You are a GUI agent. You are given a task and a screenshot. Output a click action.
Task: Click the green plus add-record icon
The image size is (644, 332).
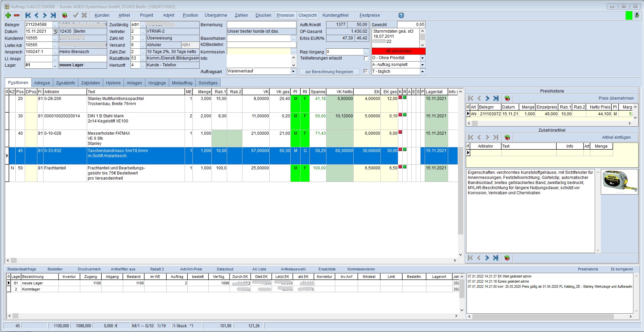(8, 15)
